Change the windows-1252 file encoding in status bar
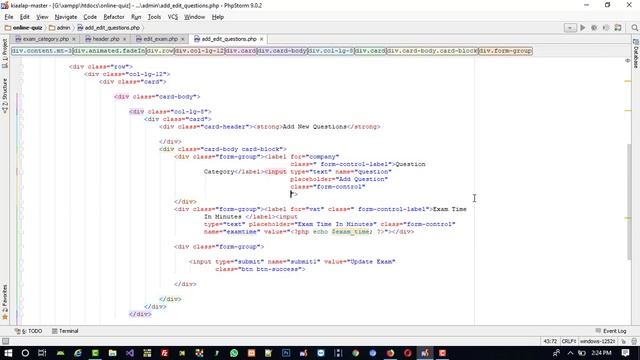 click(x=598, y=341)
